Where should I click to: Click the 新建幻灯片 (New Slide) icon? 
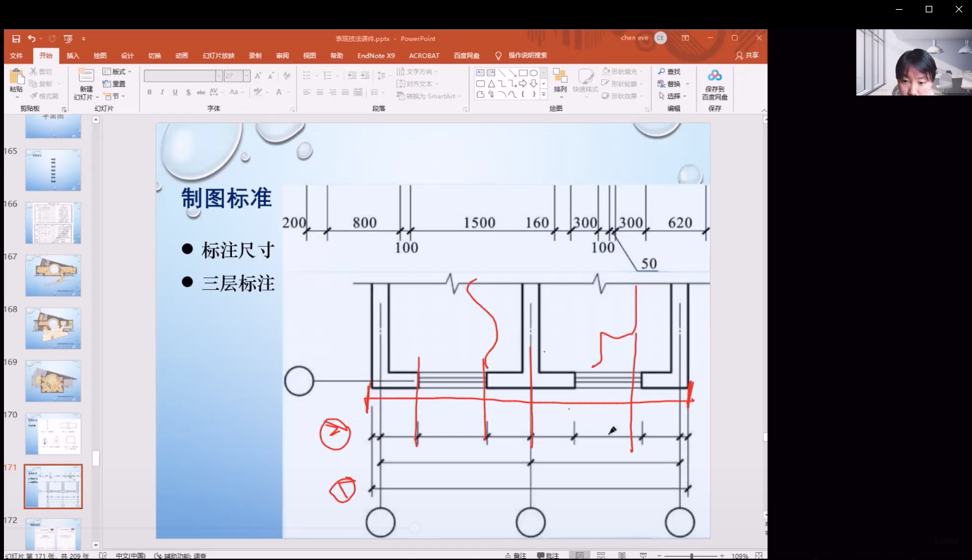(86, 77)
